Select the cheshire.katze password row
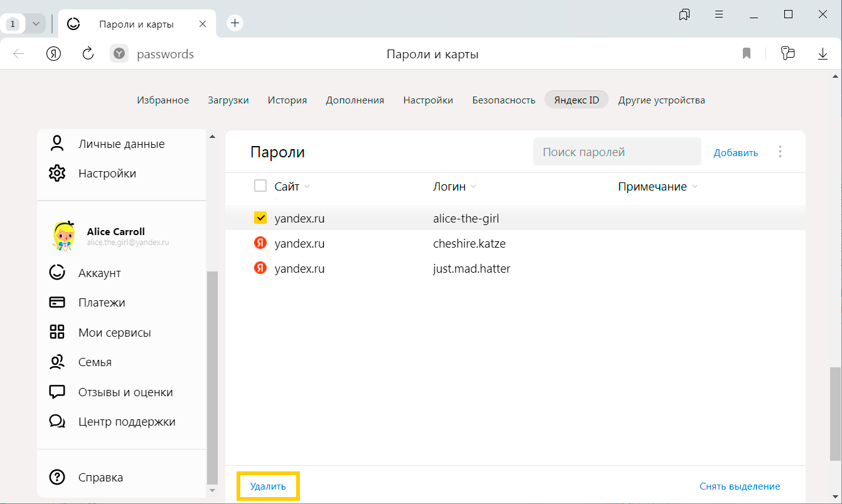This screenshot has width=842, height=504. click(469, 243)
